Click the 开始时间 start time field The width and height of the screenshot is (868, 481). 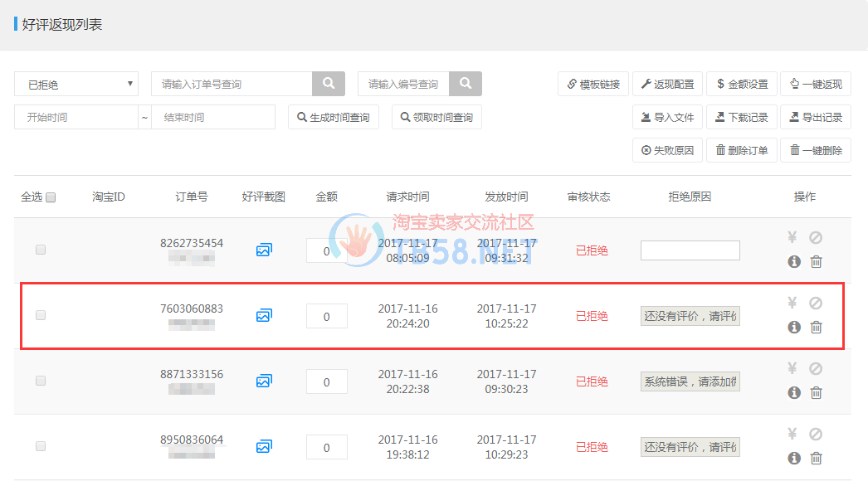pos(76,117)
